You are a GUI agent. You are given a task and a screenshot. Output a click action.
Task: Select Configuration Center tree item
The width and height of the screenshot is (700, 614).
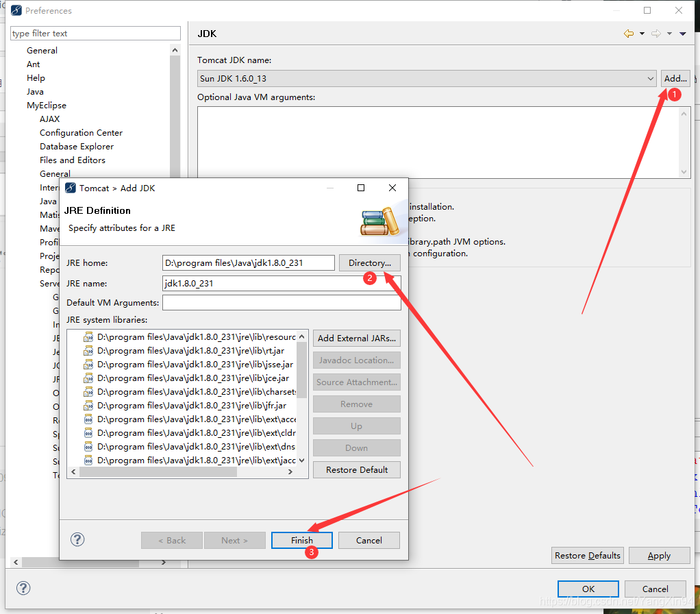tap(81, 133)
